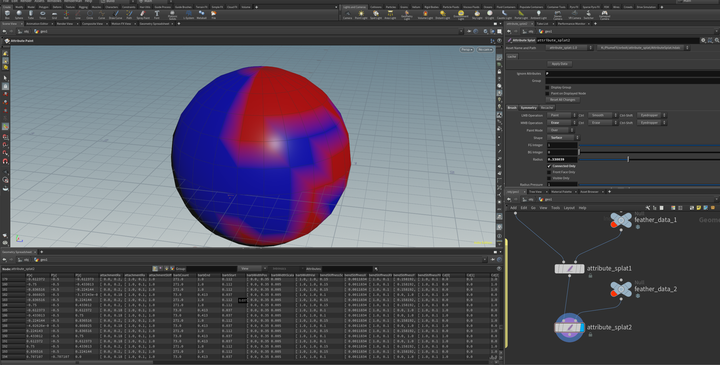This screenshot has height=365, width=720.
Task: Add a Gamepad Camera from the shelf
Action: point(604,15)
